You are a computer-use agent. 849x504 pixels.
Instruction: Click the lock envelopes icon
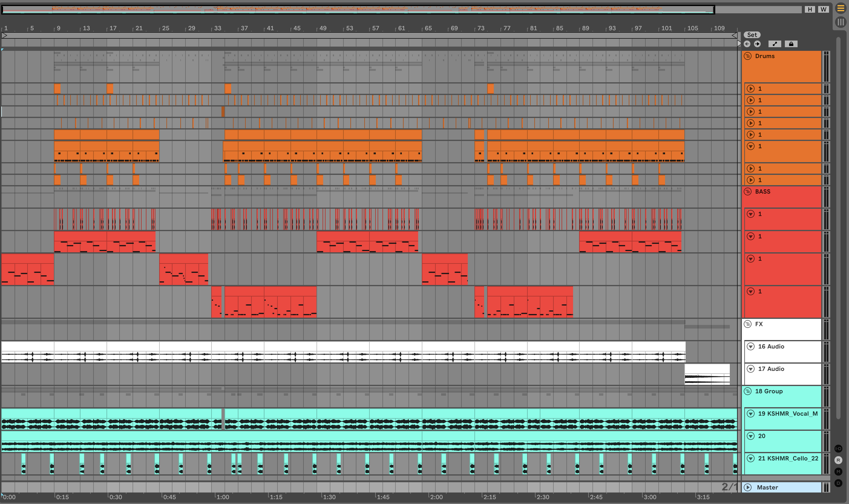click(791, 44)
